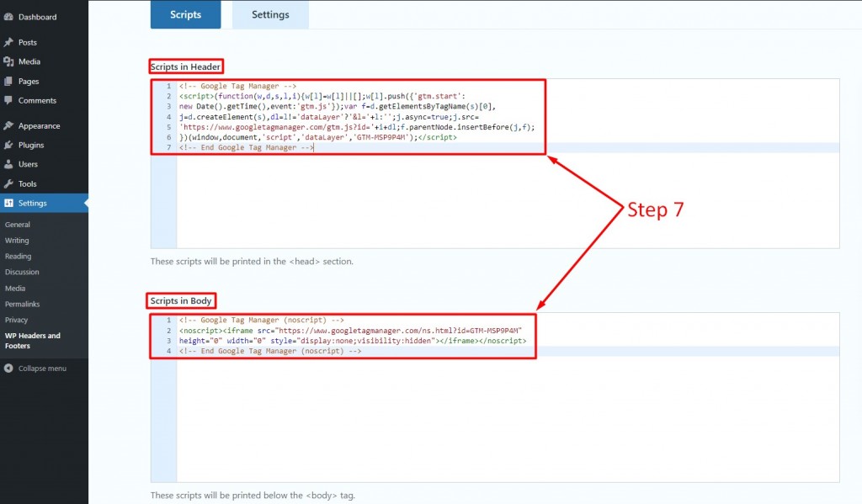Click the noscript iframe line in body editor
The width and height of the screenshot is (862, 504).
[x=351, y=331]
